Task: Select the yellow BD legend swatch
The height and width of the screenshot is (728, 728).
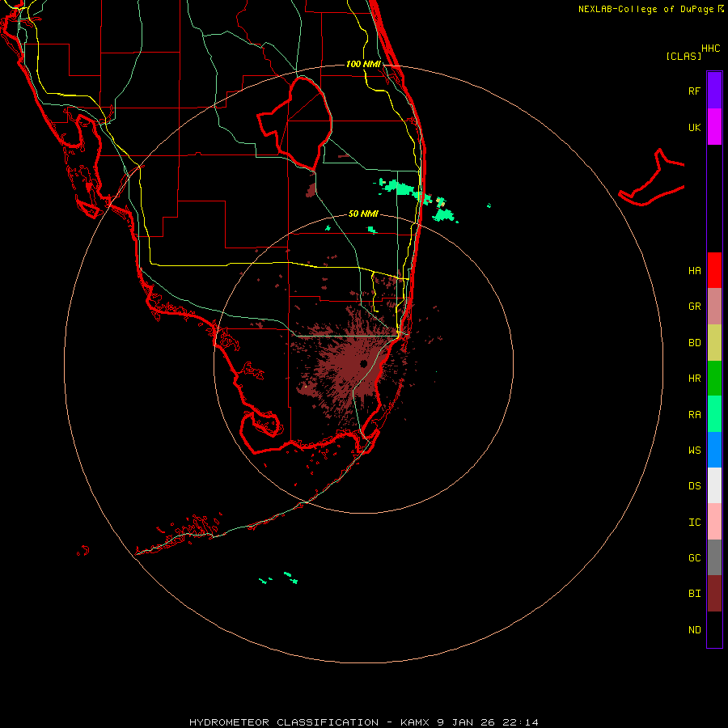Action: [714, 343]
